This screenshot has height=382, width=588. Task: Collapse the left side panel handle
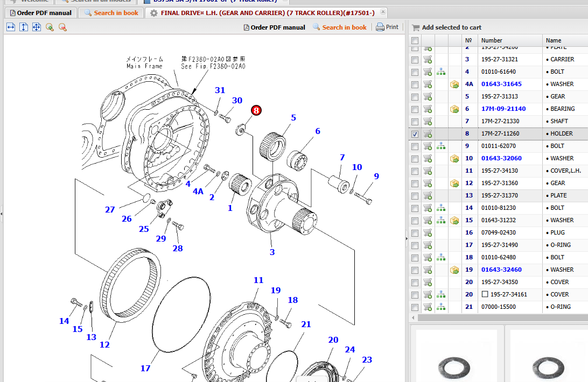2,214
